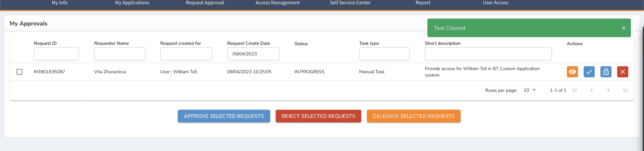Jump to the last page of results
The image size is (644, 151).
(625, 90)
